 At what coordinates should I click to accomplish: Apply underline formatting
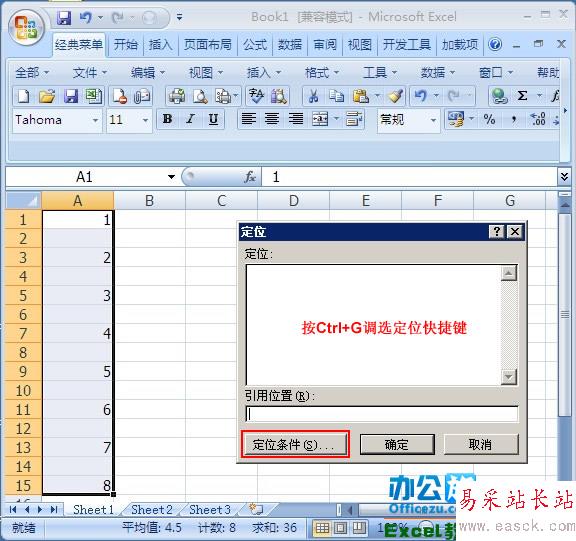[x=213, y=119]
